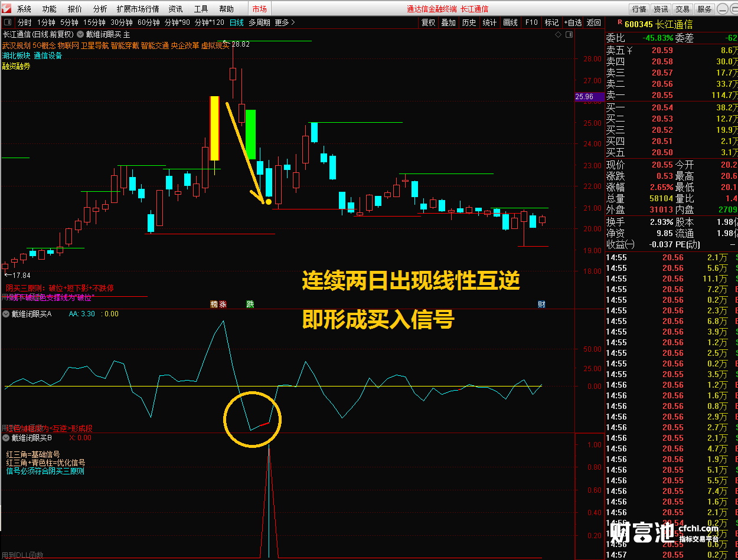Switch to 分钟*120 chart period
The width and height of the screenshot is (738, 560).
tap(210, 22)
